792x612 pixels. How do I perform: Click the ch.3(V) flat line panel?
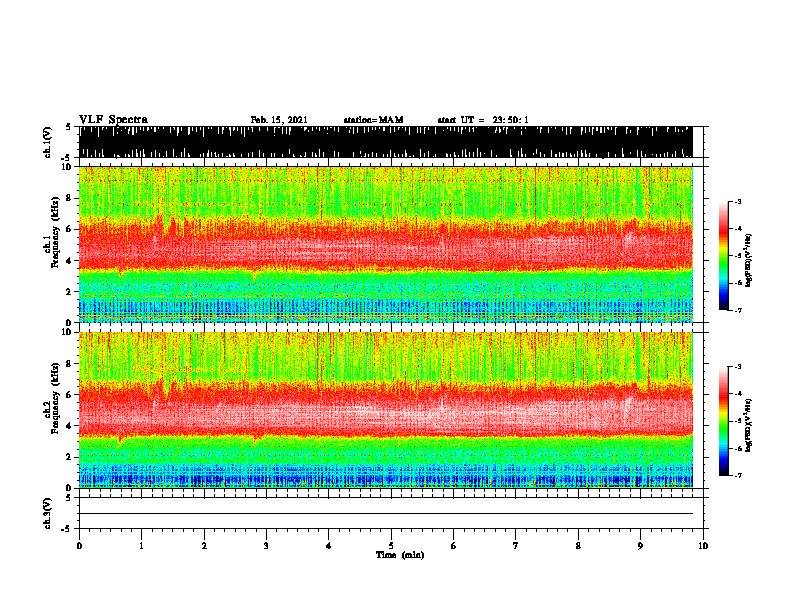coord(390,513)
